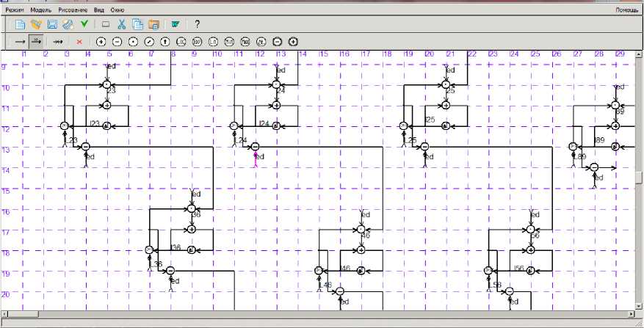Click the Paste icon in the toolbar
The image size is (644, 328).
(x=153, y=24)
